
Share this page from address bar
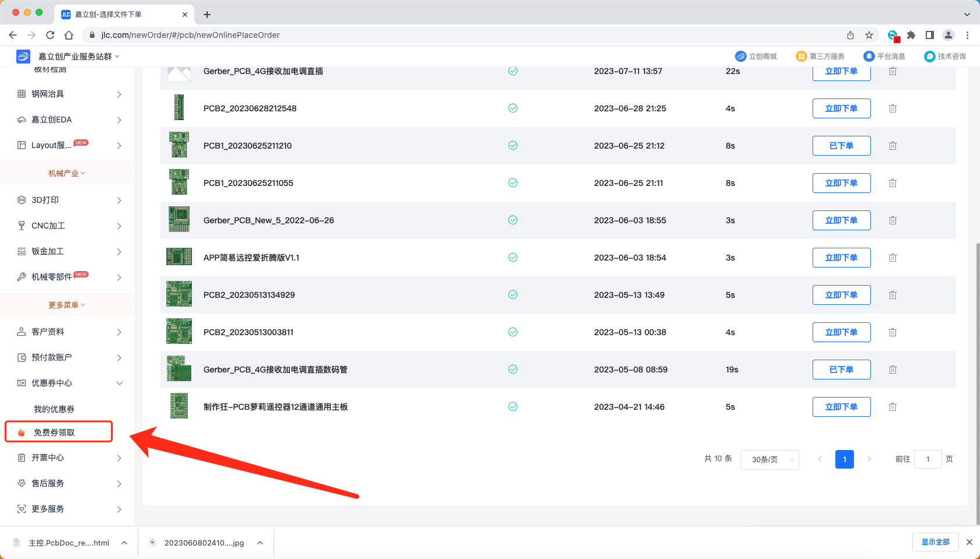tap(850, 35)
